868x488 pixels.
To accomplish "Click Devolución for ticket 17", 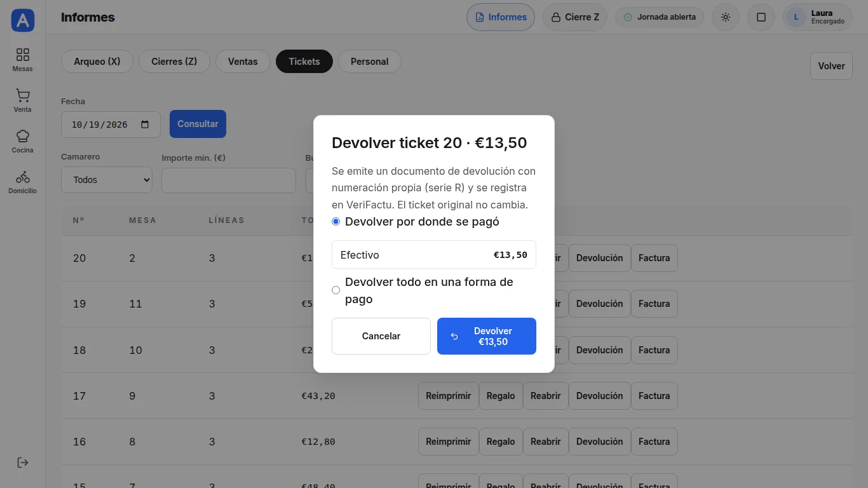I will tap(600, 396).
